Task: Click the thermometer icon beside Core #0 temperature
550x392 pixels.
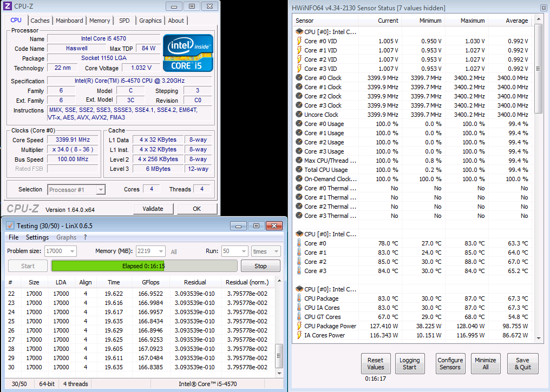Action: [x=299, y=243]
